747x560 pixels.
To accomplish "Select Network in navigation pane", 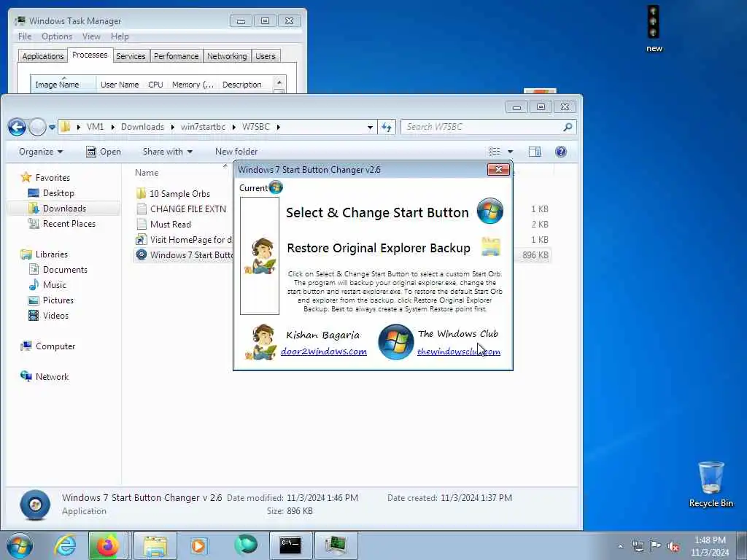I will tap(52, 377).
